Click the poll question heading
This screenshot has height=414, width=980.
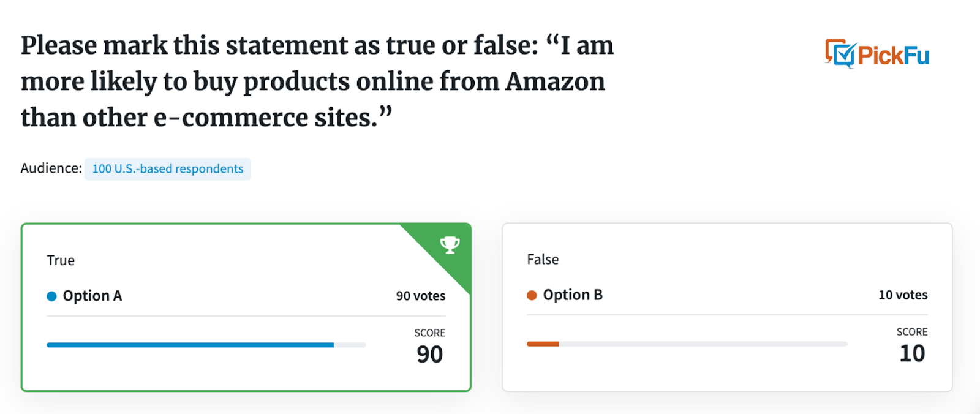pyautogui.click(x=317, y=81)
